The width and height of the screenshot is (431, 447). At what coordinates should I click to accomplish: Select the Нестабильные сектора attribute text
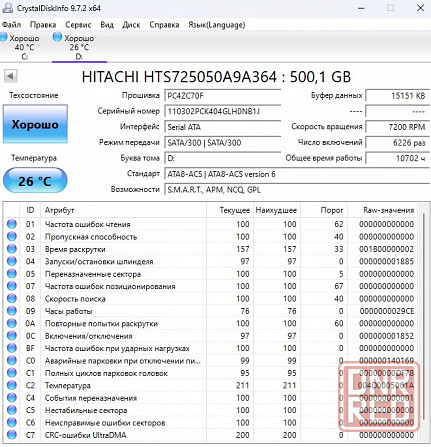(86, 410)
